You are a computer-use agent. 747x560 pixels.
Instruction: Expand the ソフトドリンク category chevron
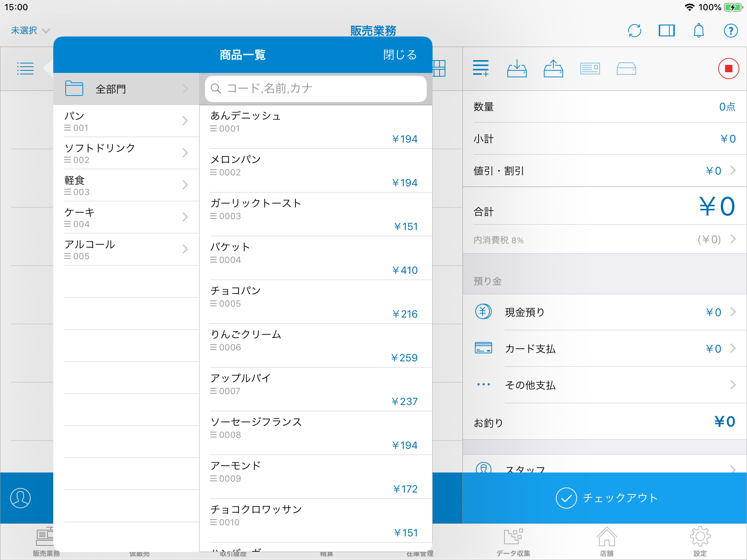tap(185, 153)
